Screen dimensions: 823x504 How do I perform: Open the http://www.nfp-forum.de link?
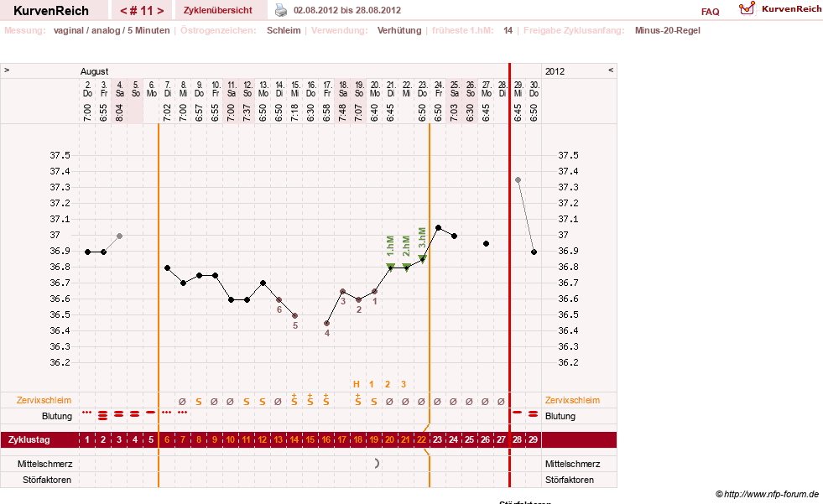(x=772, y=494)
